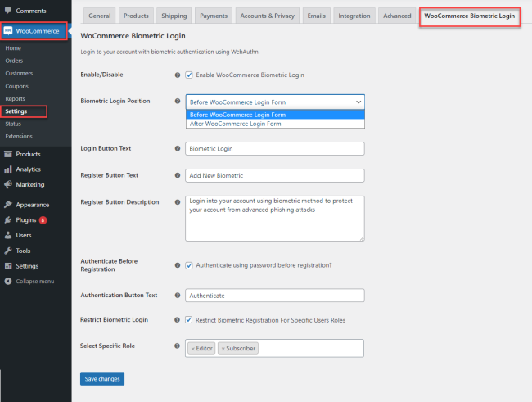
Task: Remove the Subscriber role tag
Action: click(223, 349)
